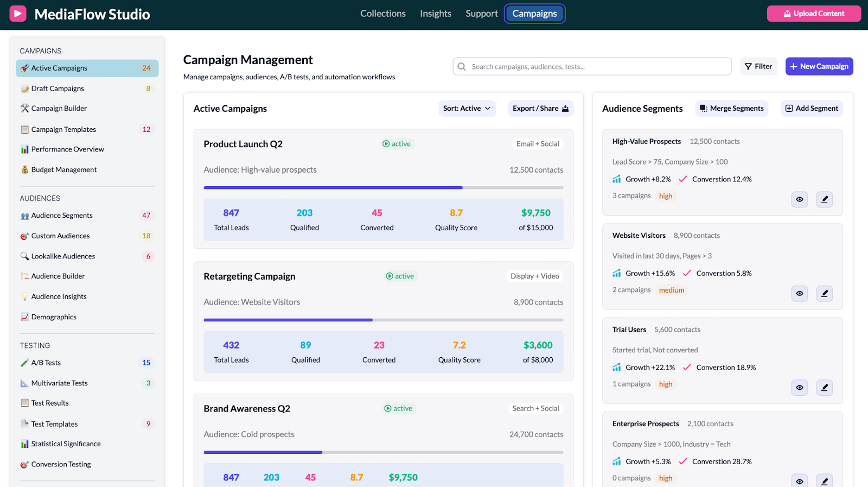
Task: Go to the Collections tab
Action: (x=382, y=14)
